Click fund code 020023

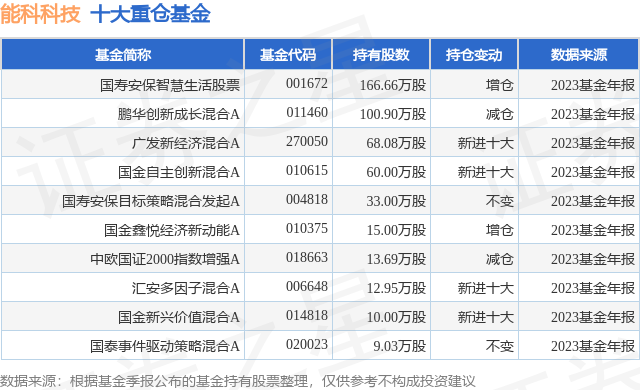click(307, 344)
